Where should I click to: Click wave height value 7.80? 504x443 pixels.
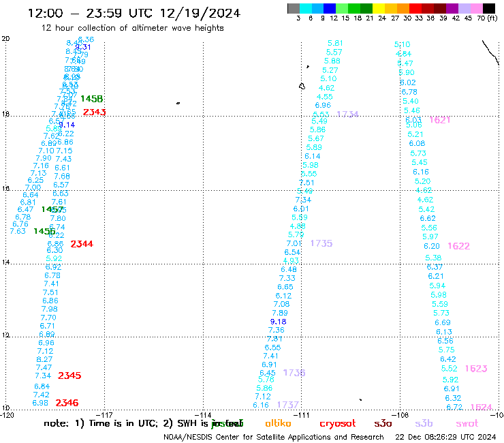click(58, 219)
